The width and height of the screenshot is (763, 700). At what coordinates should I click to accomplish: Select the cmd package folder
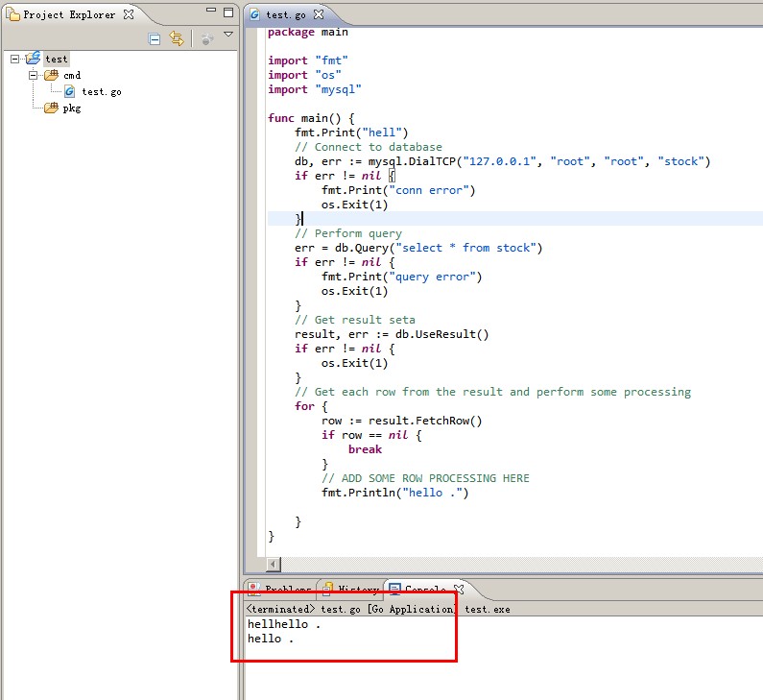click(x=71, y=75)
